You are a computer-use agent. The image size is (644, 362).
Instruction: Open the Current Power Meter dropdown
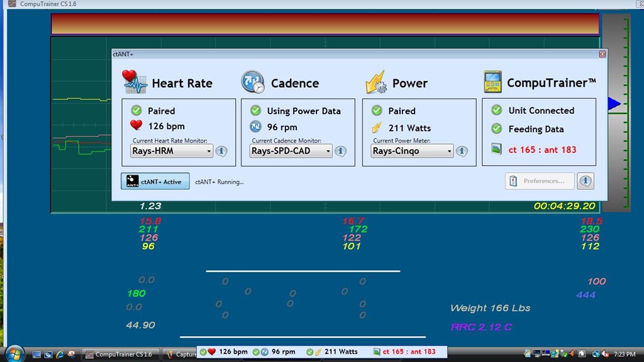412,151
